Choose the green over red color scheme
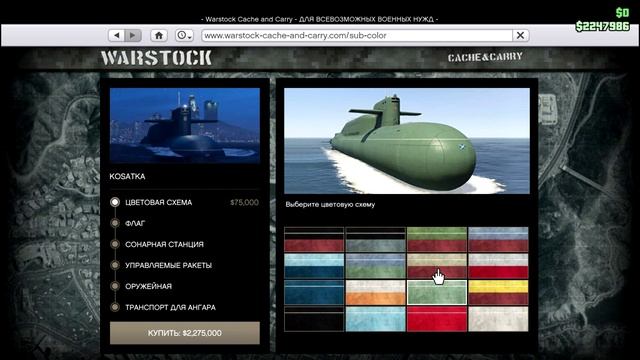Image resolution: width=640 pixels, height=360 pixels. 437,240
